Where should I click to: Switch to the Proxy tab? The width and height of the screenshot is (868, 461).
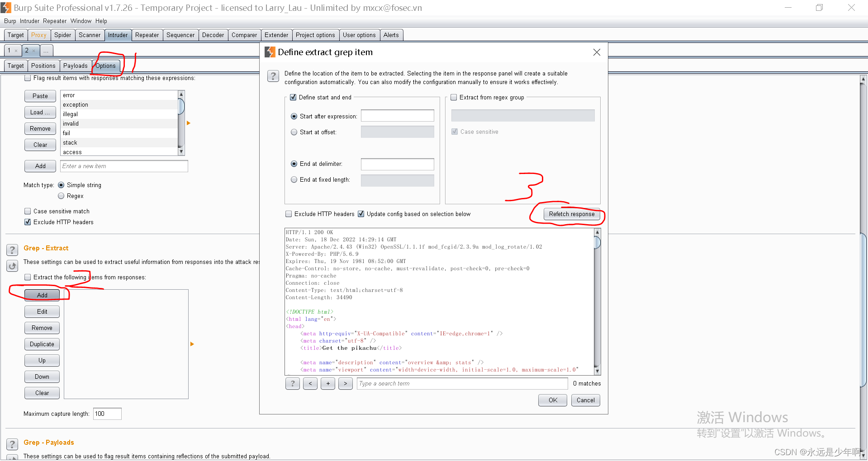click(x=38, y=35)
